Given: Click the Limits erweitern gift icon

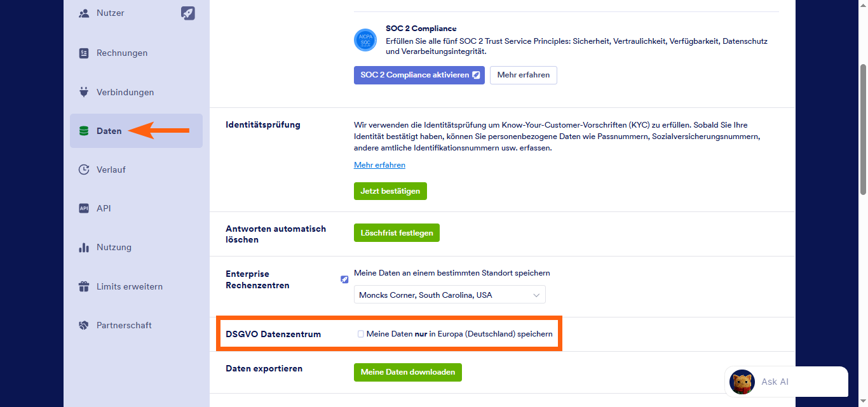Looking at the screenshot, I should coord(84,286).
